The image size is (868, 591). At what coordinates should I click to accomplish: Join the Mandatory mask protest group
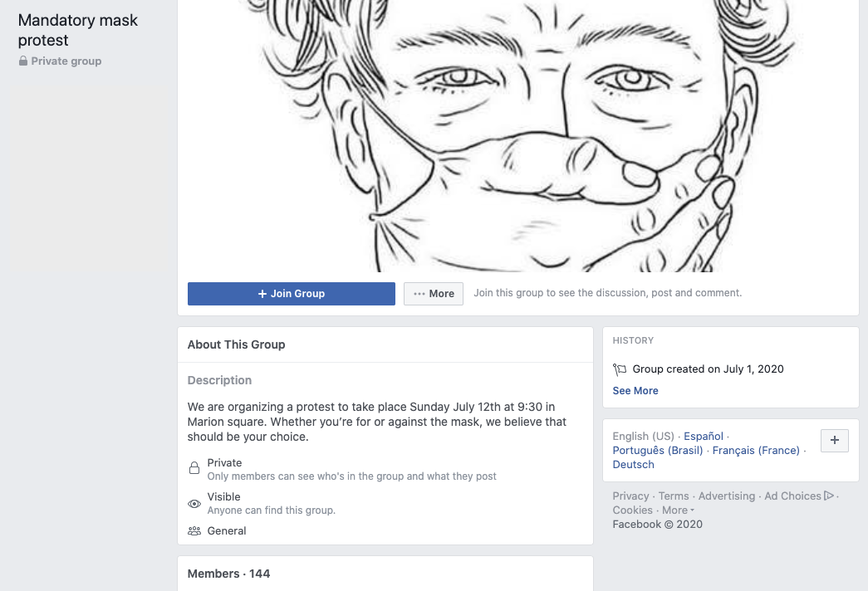tap(291, 294)
